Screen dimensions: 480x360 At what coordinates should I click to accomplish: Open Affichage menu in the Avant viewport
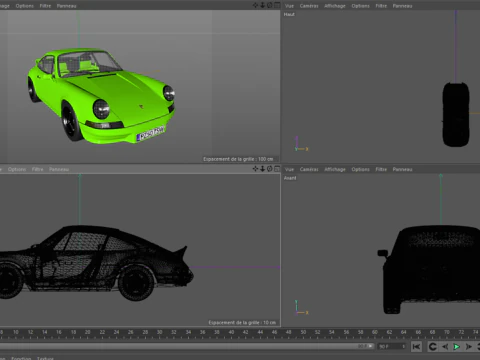(x=335, y=169)
